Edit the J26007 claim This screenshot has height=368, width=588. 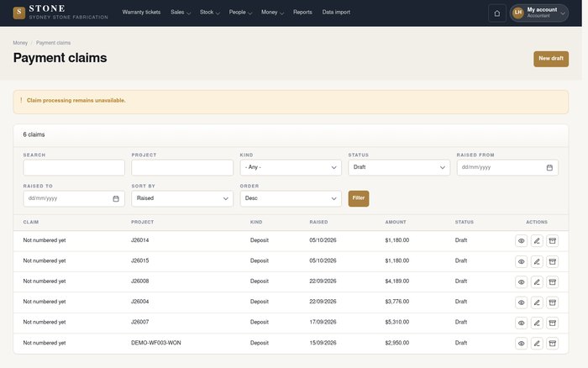pos(537,323)
